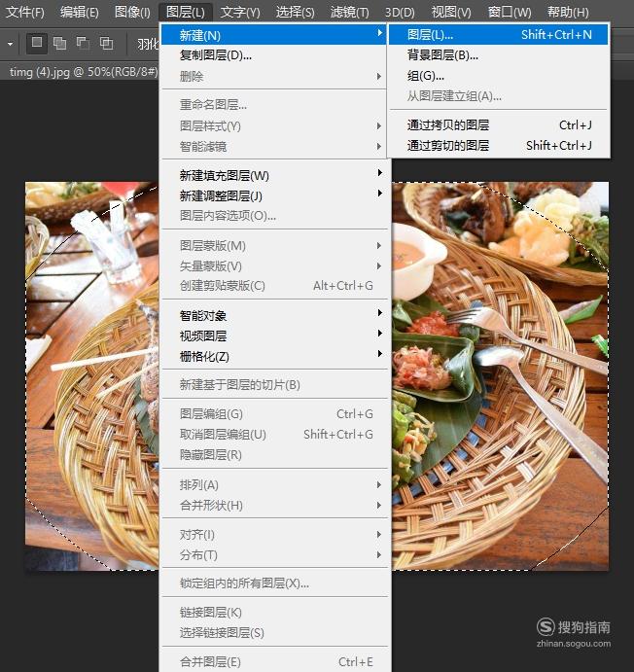Select the New Selection mode icon
This screenshot has width=634, height=672.
[x=37, y=43]
